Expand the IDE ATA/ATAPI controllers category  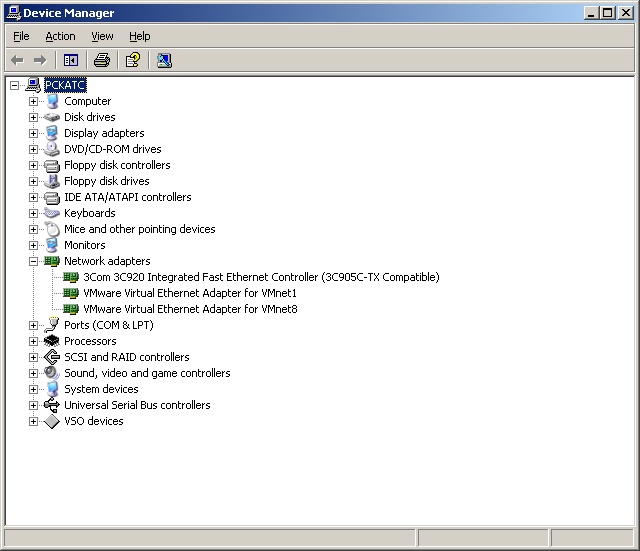point(33,197)
